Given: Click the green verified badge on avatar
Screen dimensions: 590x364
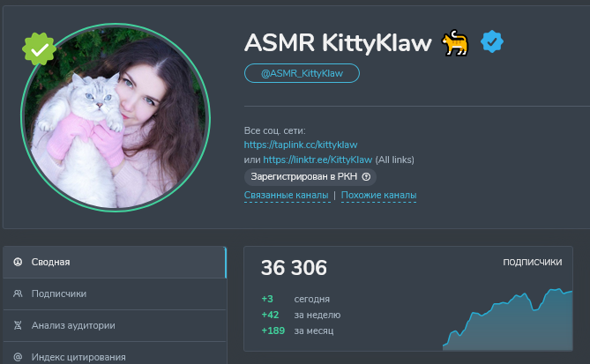Looking at the screenshot, I should 39,49.
